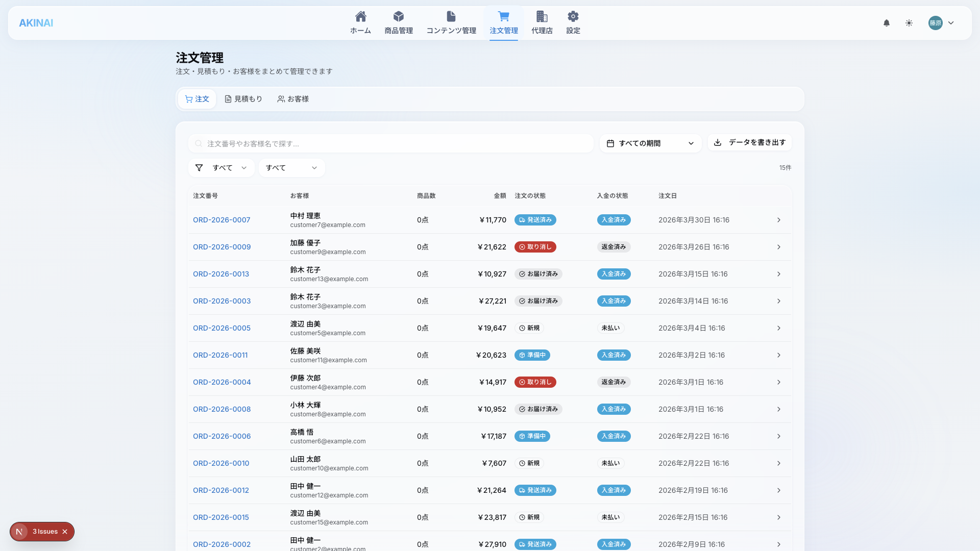Click 未払い badge on ORD-2026-0005
980x551 pixels.
coord(611,328)
